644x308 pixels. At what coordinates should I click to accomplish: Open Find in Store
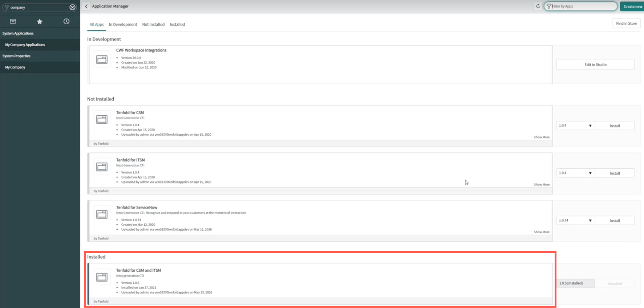pyautogui.click(x=626, y=24)
